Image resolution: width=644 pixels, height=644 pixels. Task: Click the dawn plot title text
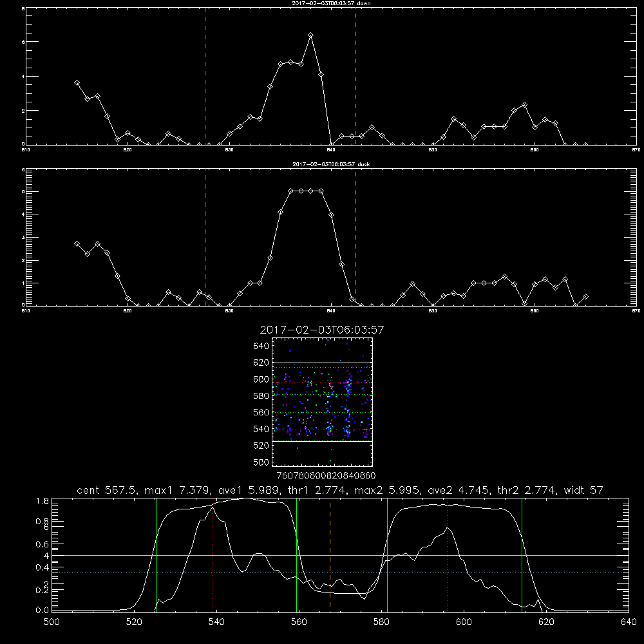tap(331, 3)
